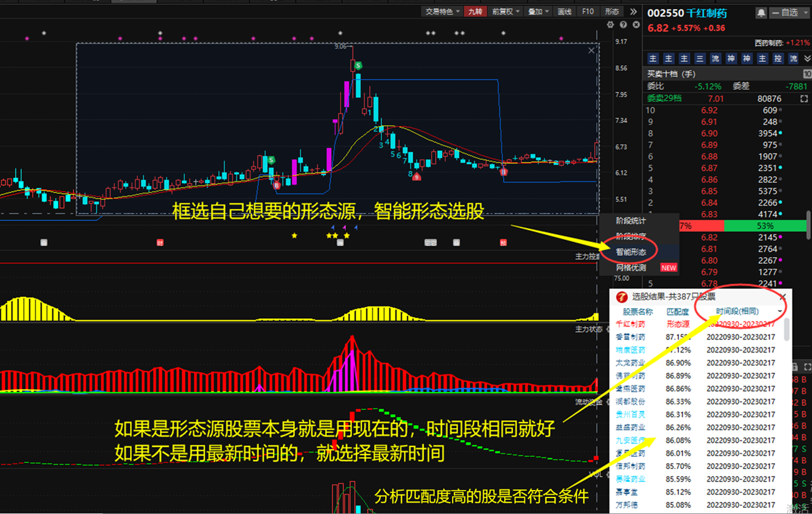Screen dimensions: 812x514
Task: Open the 自选 watchlist dropdown
Action: (788, 12)
